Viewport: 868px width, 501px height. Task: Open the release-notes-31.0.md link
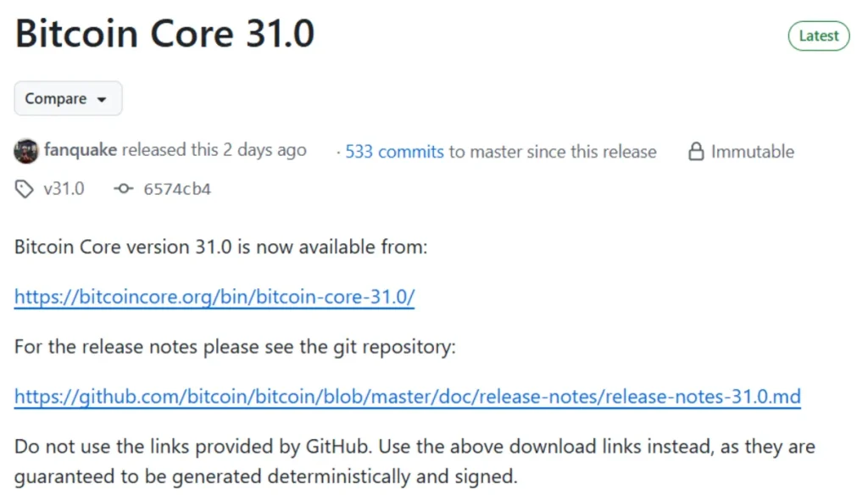[x=407, y=396]
